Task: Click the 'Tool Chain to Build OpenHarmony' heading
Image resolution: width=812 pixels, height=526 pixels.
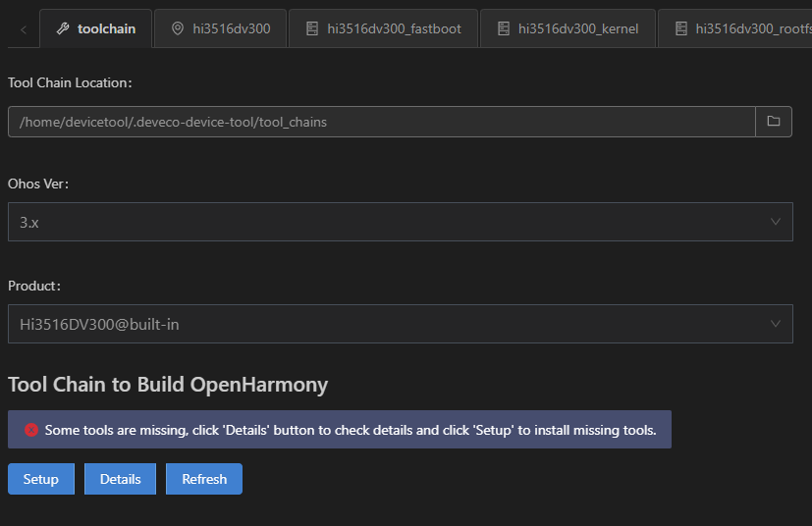Action: pyautogui.click(x=168, y=385)
